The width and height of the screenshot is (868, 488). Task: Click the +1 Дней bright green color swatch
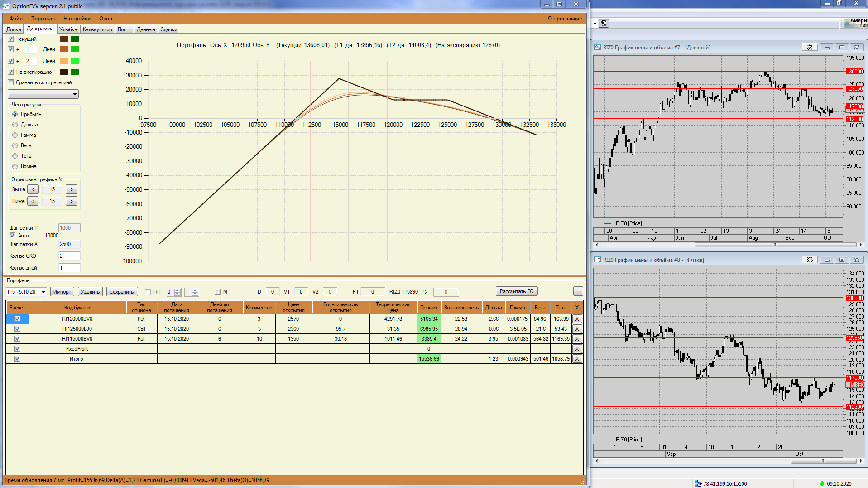[x=75, y=49]
